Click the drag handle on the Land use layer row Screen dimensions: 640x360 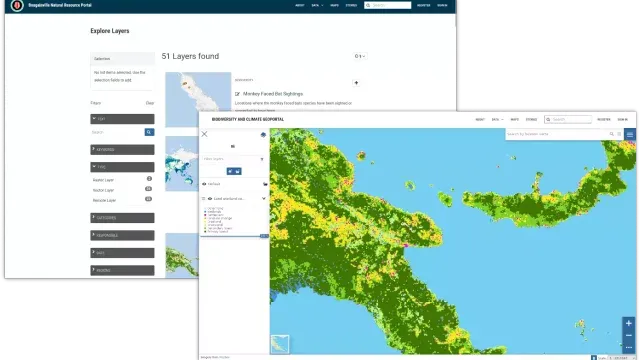(x=203, y=199)
